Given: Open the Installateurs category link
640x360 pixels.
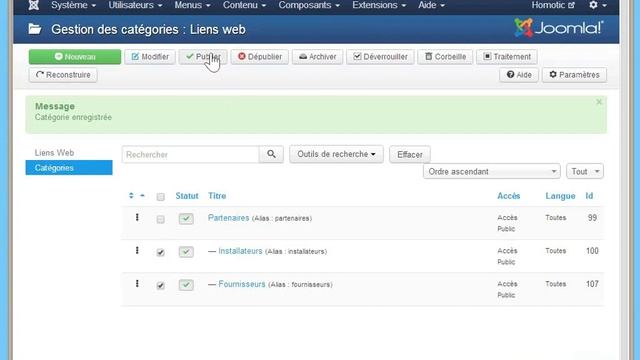Looking at the screenshot, I should [x=240, y=251].
